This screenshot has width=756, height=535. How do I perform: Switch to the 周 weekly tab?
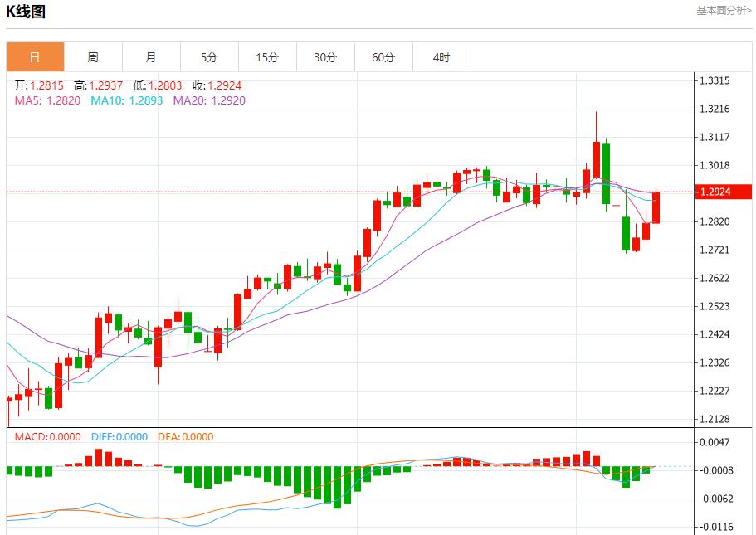coord(93,57)
